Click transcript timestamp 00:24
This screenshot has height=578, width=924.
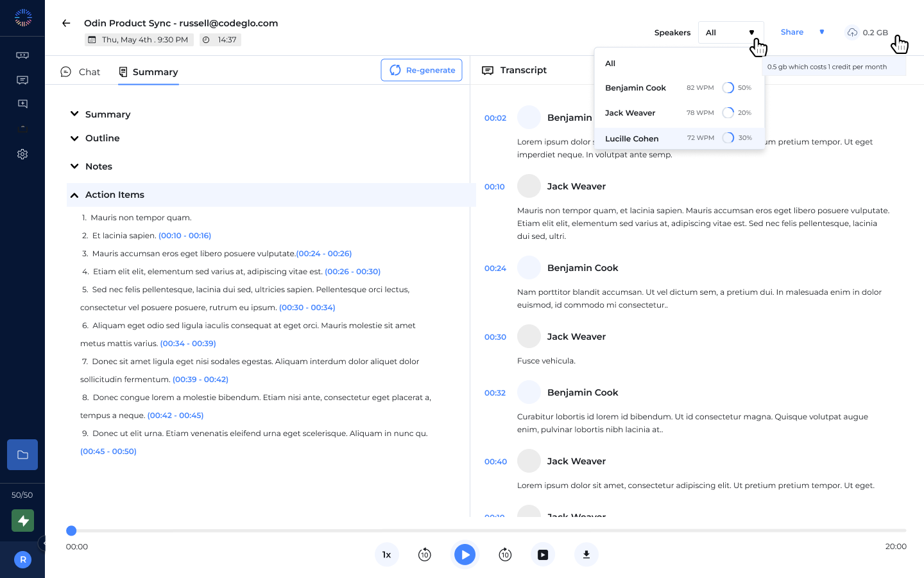tap(495, 268)
